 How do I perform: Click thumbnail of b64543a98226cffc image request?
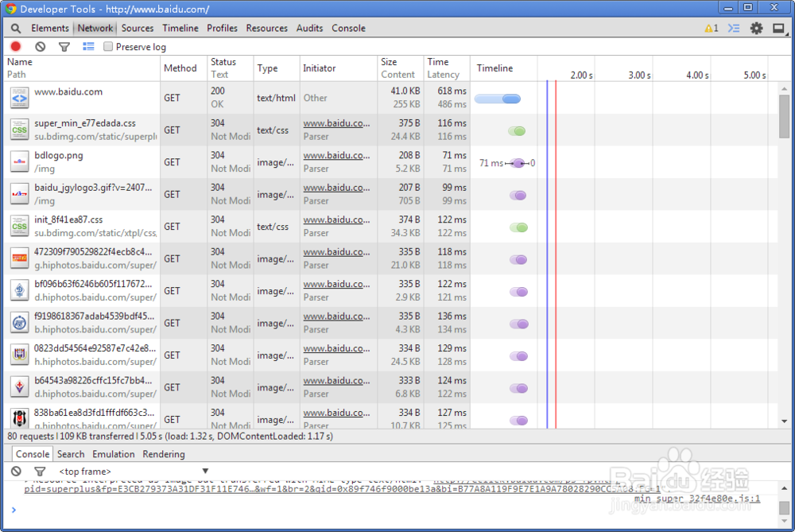click(19, 387)
